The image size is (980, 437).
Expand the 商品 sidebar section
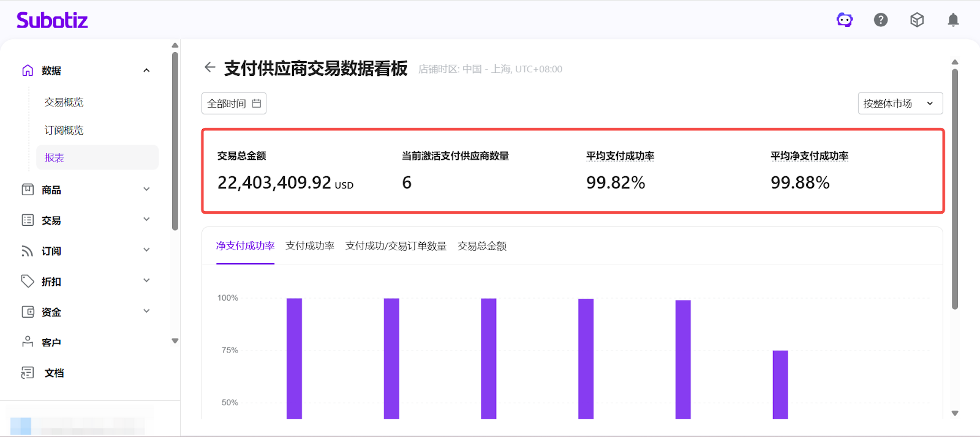click(x=146, y=190)
